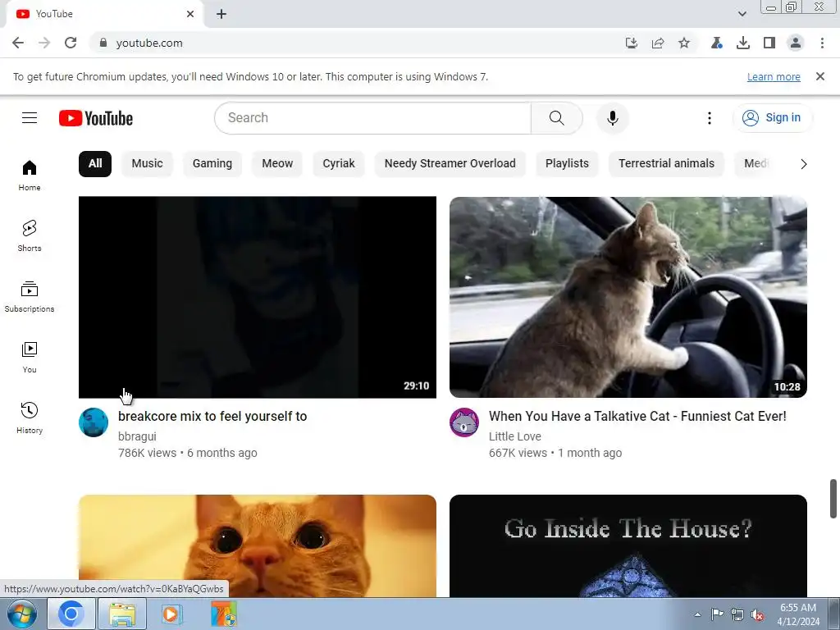The width and height of the screenshot is (840, 630).
Task: Select the Cyriak filter chip
Action: [339, 163]
